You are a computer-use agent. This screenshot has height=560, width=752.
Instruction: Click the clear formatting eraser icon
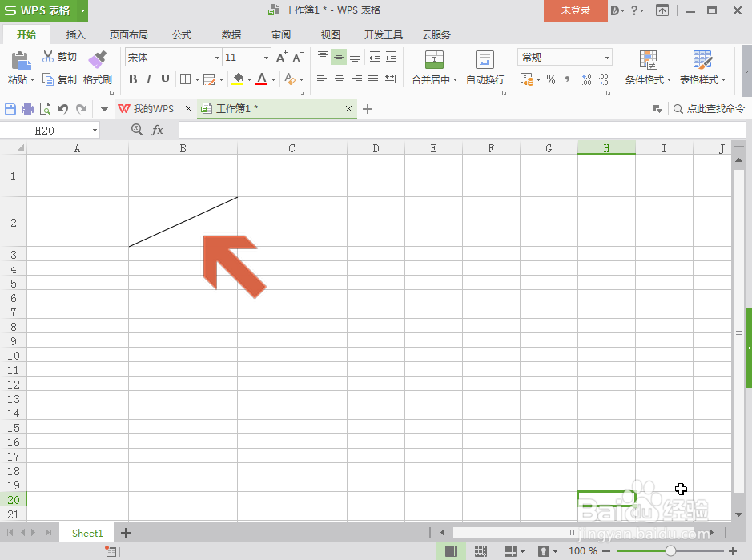[290, 79]
